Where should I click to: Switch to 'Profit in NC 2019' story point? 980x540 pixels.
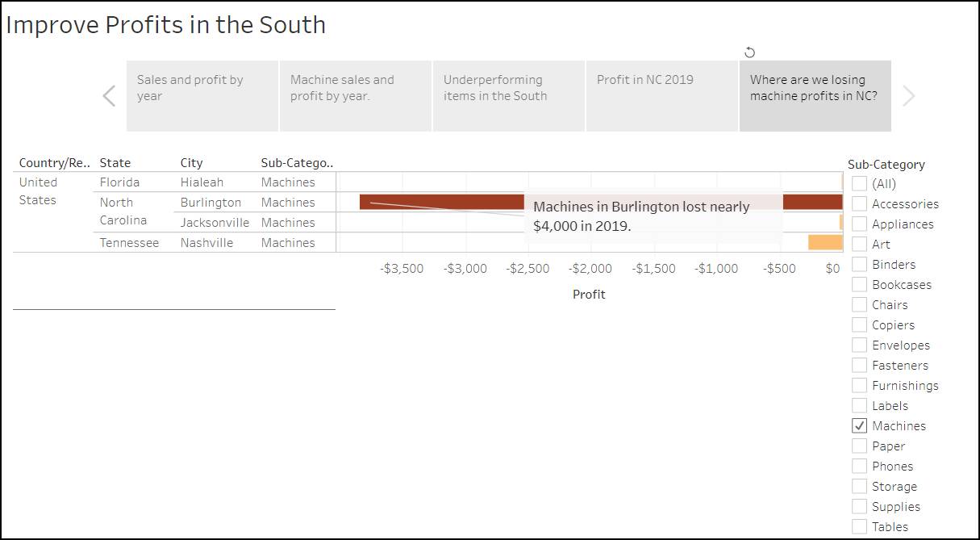click(x=661, y=95)
